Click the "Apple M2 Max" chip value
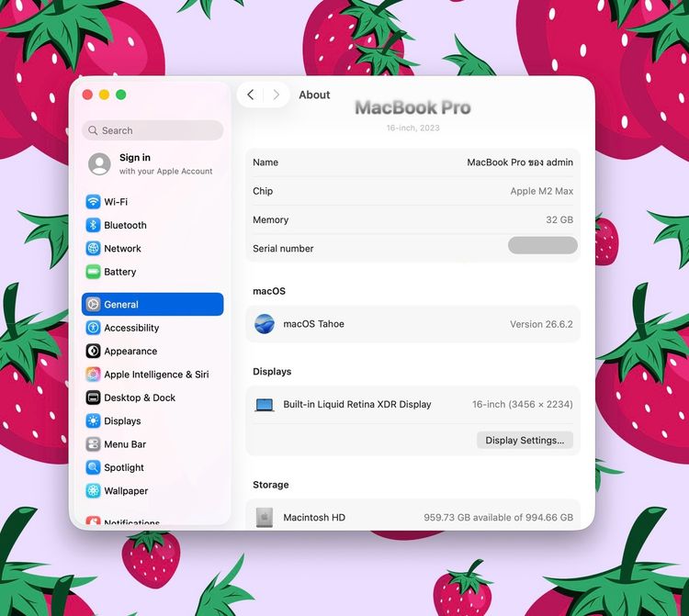The image size is (689, 616). [x=542, y=191]
